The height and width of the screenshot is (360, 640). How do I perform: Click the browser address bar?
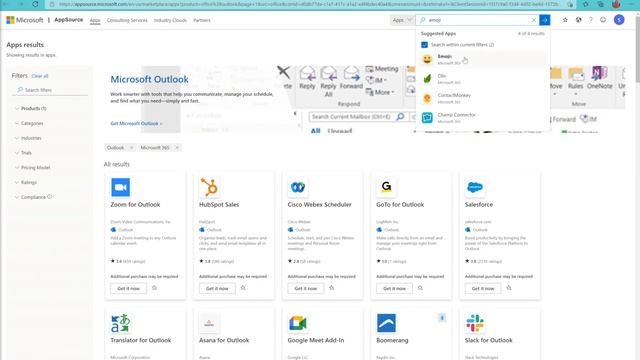pyautogui.click(x=309, y=4)
